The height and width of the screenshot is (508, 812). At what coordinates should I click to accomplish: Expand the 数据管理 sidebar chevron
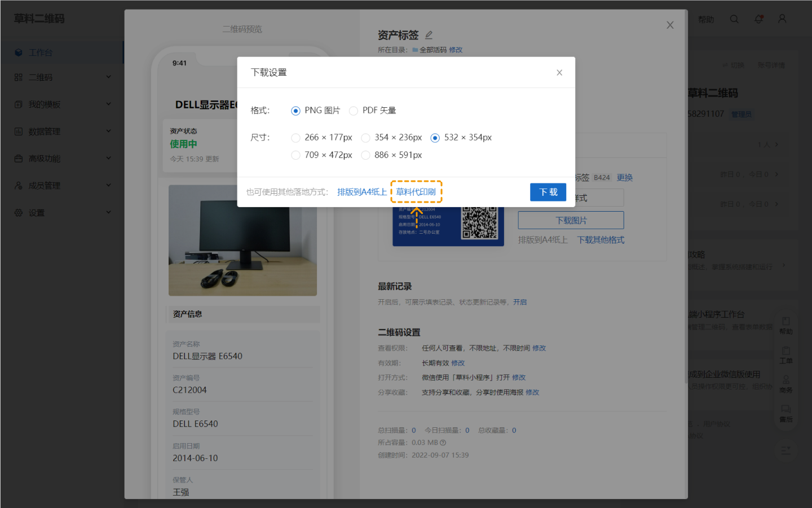108,132
